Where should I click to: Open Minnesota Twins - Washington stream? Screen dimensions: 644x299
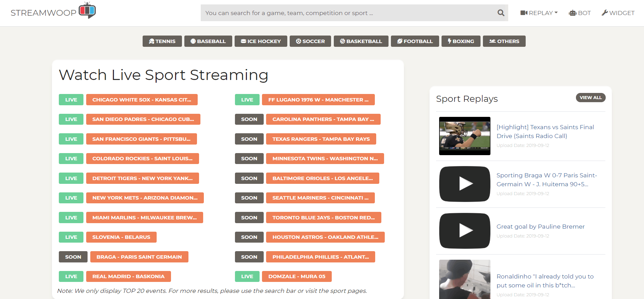coord(325,159)
